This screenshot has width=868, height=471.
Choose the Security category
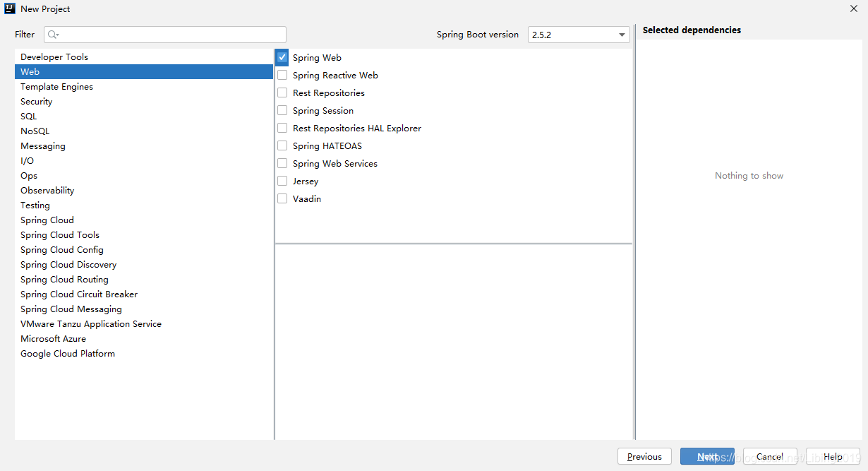tap(144, 101)
